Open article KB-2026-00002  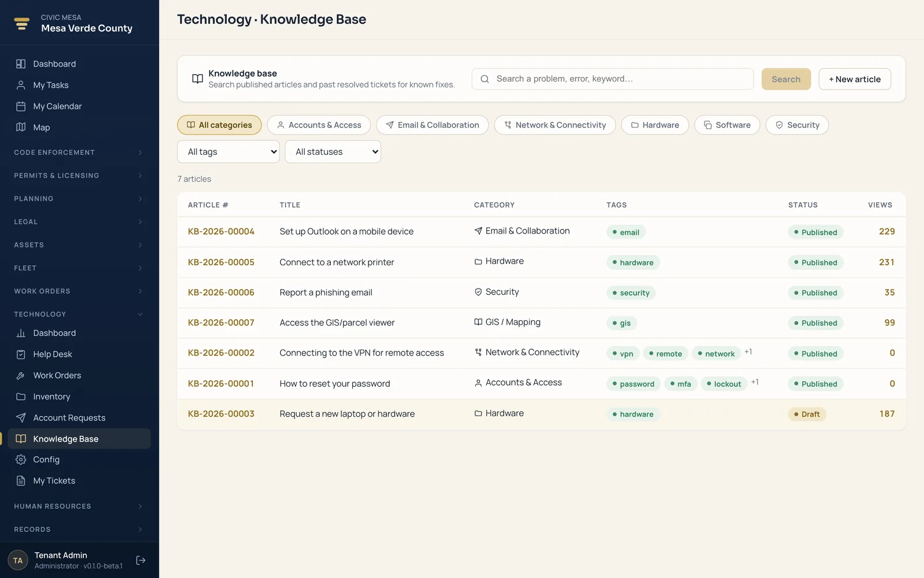pos(221,353)
